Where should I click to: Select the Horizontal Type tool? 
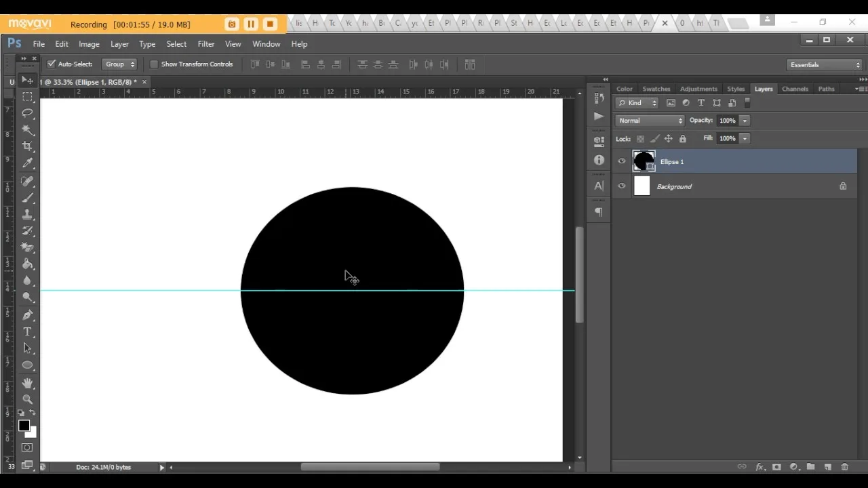[27, 331]
